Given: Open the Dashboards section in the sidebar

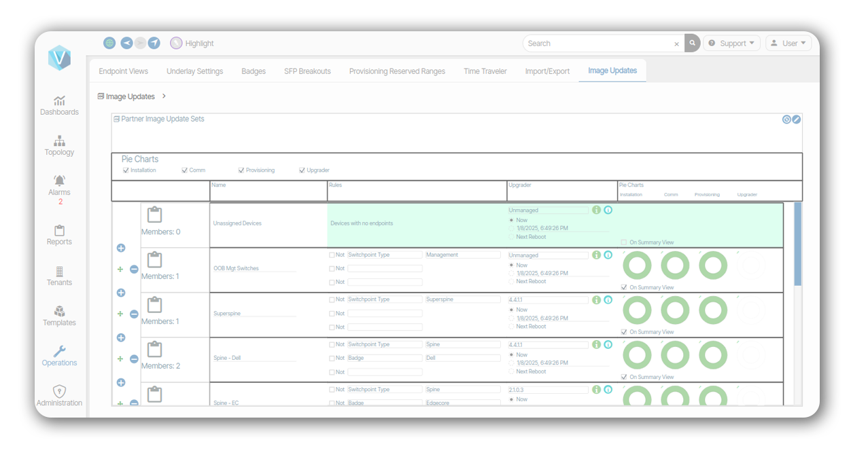Looking at the screenshot, I should click(x=59, y=105).
